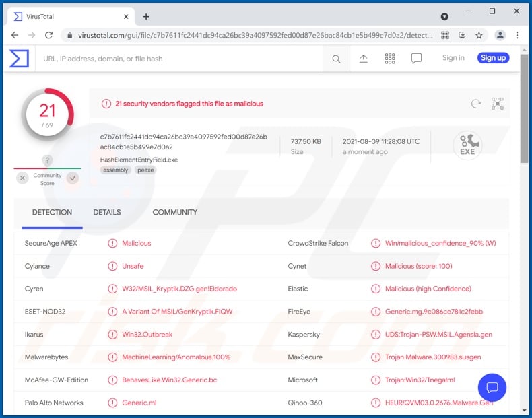
Task: Go back with browser back arrow
Action: [x=15, y=35]
